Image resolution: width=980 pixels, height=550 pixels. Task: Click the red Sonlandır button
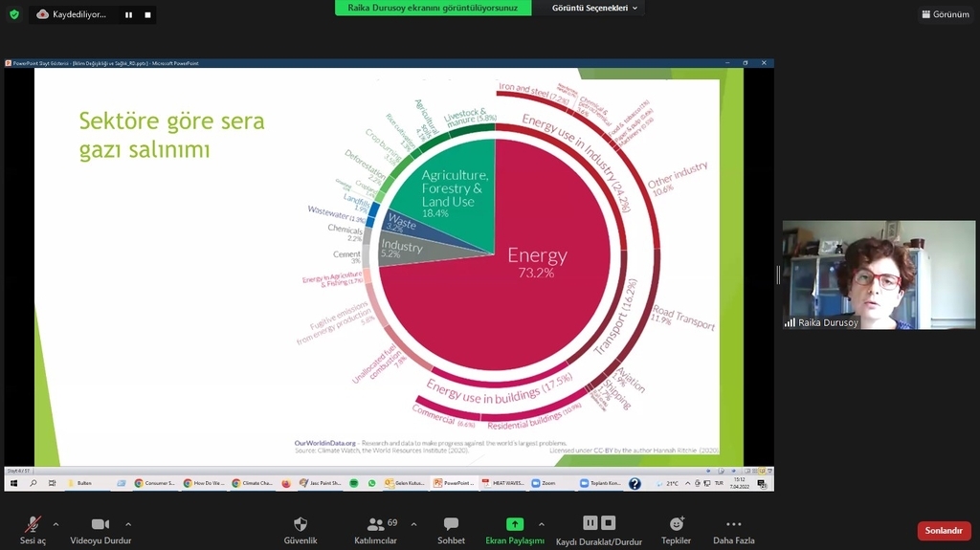[944, 530]
